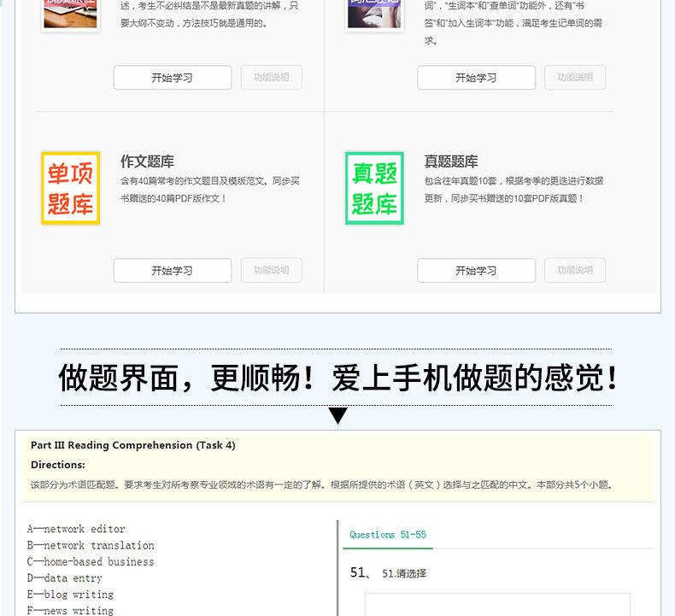
Task: Click the 'A—network editor' term
Action: click(x=76, y=529)
